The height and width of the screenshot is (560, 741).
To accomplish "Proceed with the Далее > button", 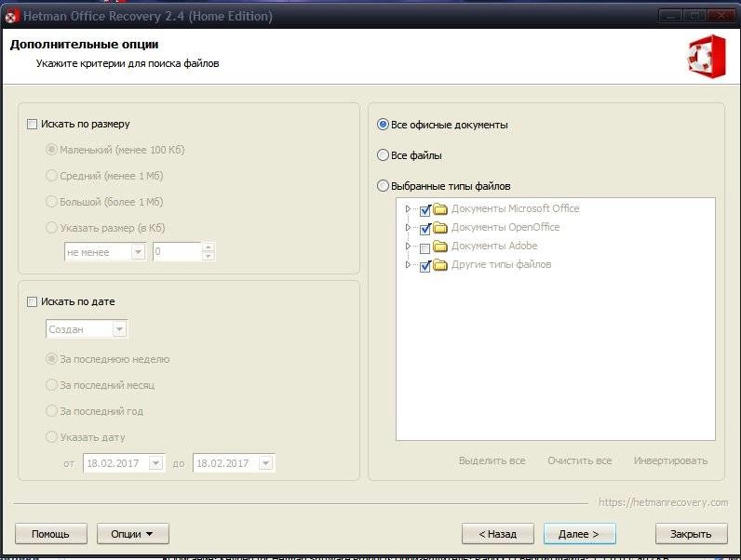I will click(579, 534).
